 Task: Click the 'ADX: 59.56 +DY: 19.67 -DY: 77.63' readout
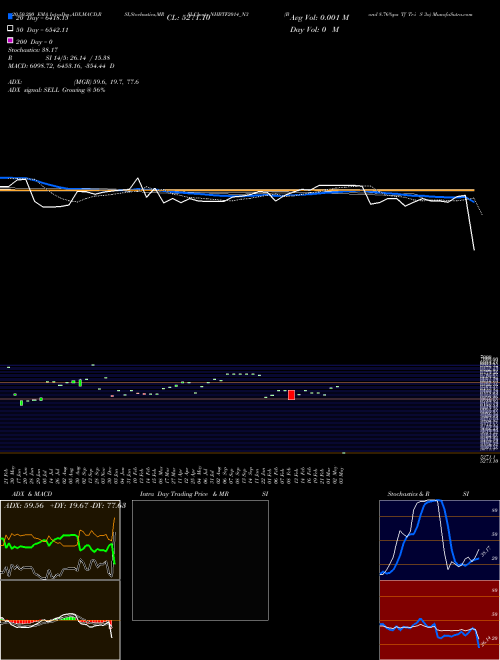[65, 506]
